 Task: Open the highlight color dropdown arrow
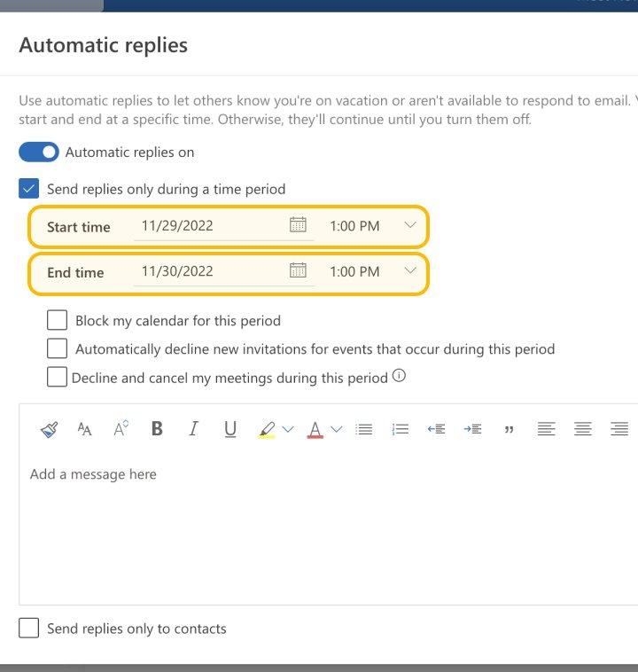(288, 429)
